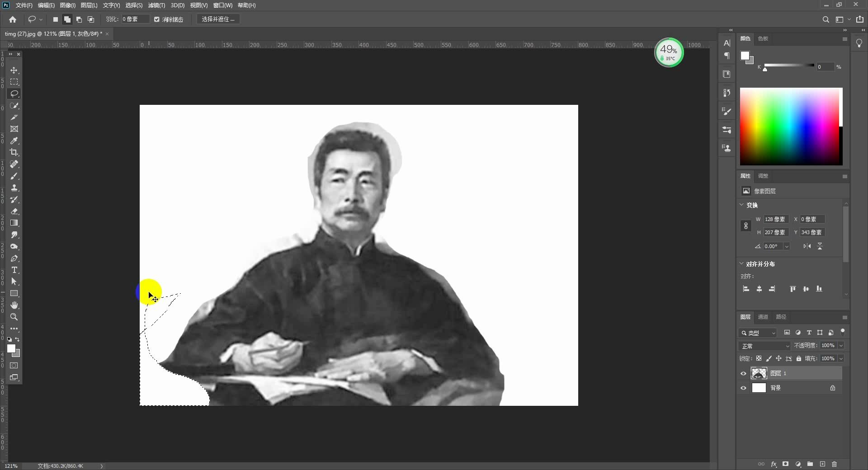The height and width of the screenshot is (470, 868).
Task: Open the 滤镜 menu
Action: tap(156, 5)
